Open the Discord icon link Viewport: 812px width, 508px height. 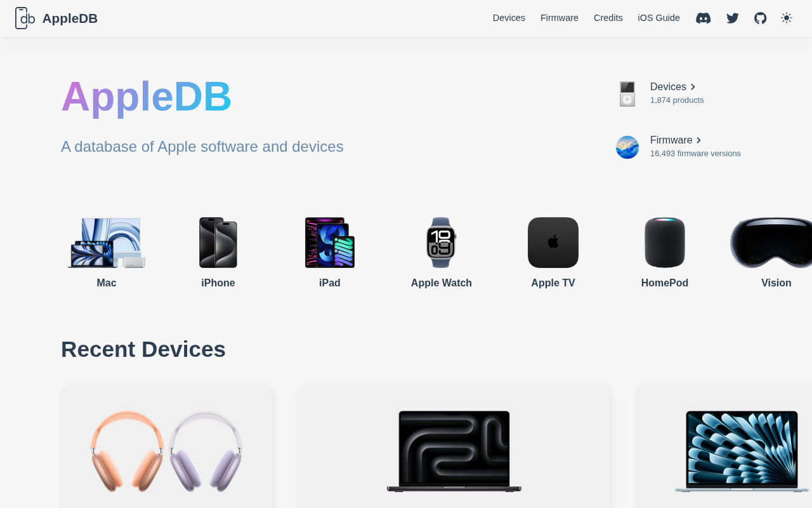tap(703, 18)
